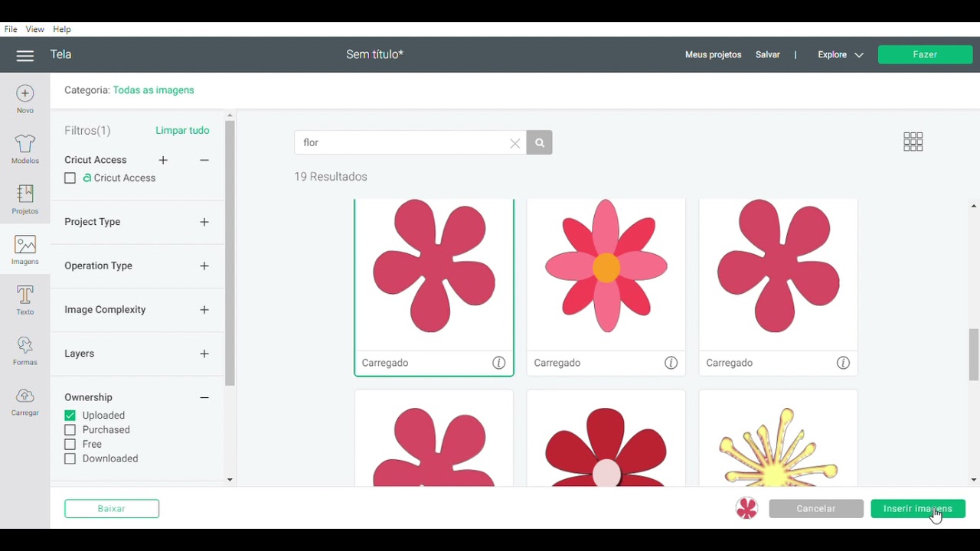
Task: Click the green Fazer button
Action: (x=925, y=54)
